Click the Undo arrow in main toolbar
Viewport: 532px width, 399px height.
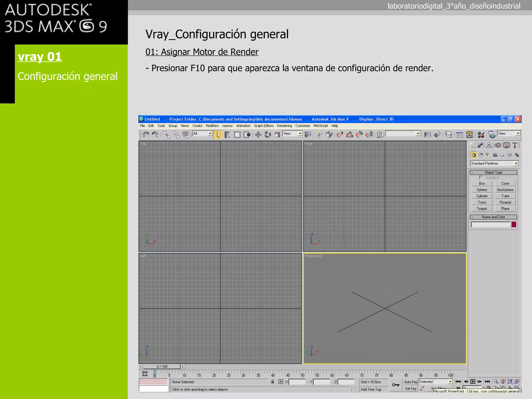tap(146, 135)
